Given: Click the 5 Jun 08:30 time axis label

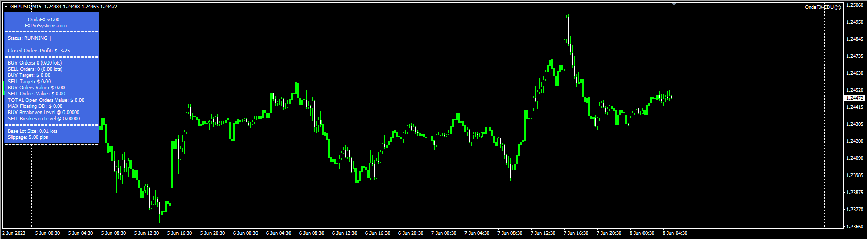Looking at the screenshot, I should click(x=114, y=233).
